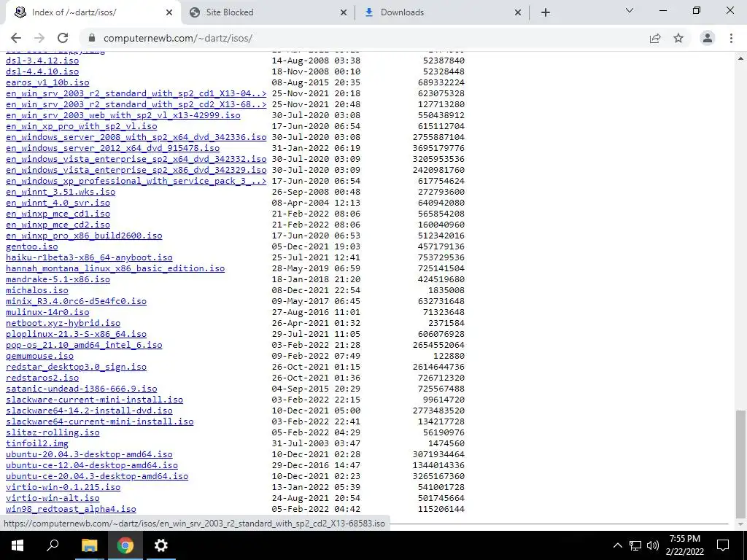The width and height of the screenshot is (747, 560).
Task: Open dsl-4.4.10.iso link
Action: 42,71
